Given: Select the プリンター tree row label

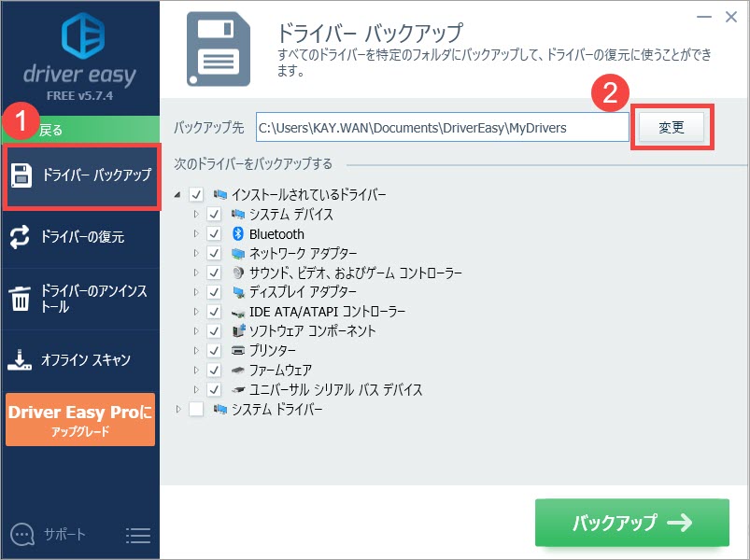Looking at the screenshot, I should pyautogui.click(x=272, y=351).
